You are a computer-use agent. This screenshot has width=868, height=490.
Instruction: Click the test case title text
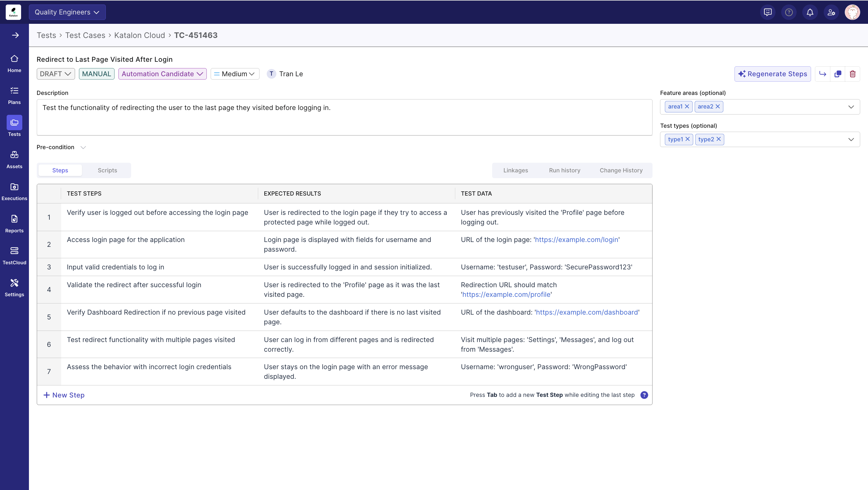click(105, 59)
